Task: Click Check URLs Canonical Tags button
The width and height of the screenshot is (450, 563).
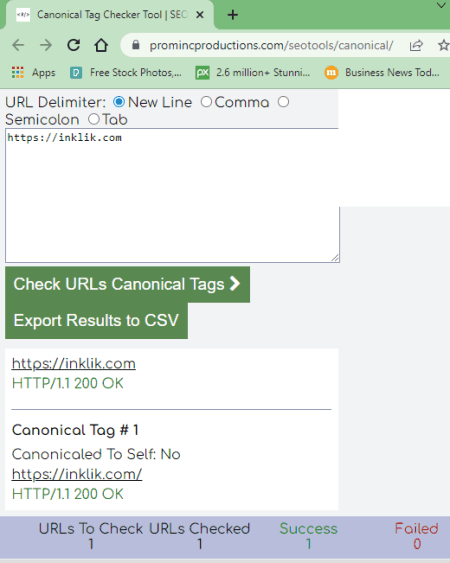Action: [127, 284]
